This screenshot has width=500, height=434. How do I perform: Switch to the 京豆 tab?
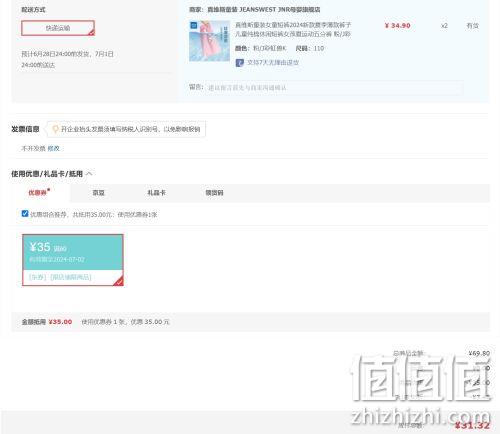click(98, 193)
